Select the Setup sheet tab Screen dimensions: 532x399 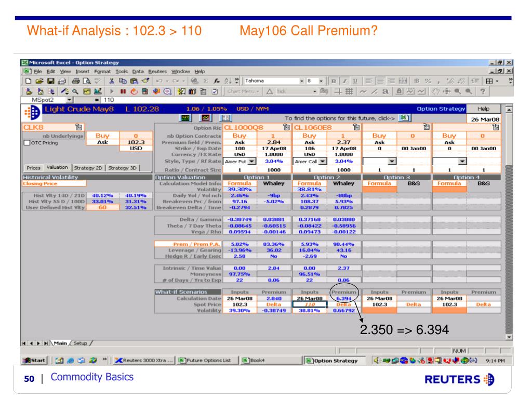(x=81, y=343)
